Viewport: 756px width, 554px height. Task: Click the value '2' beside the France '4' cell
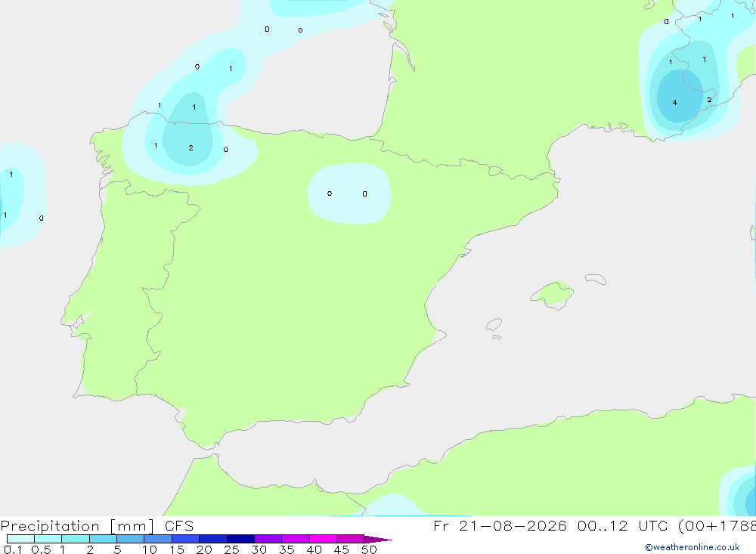[x=709, y=100]
